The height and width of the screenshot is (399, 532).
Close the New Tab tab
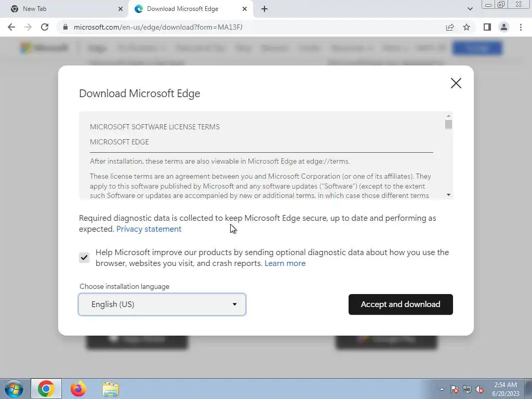click(121, 9)
